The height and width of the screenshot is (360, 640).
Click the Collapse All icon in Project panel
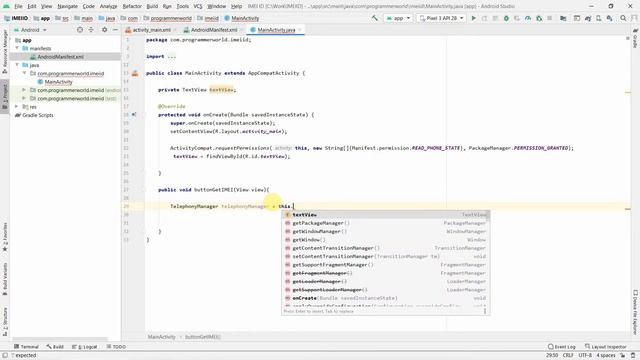point(91,30)
